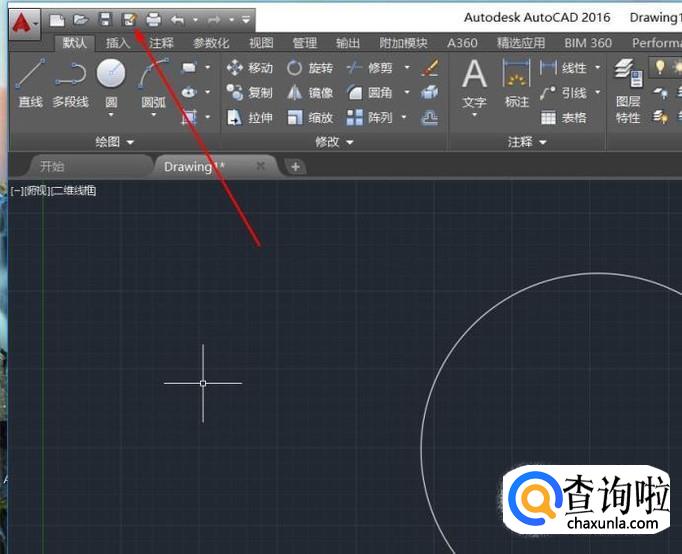Open the quick access toolbar customize dropdown

click(x=246, y=19)
